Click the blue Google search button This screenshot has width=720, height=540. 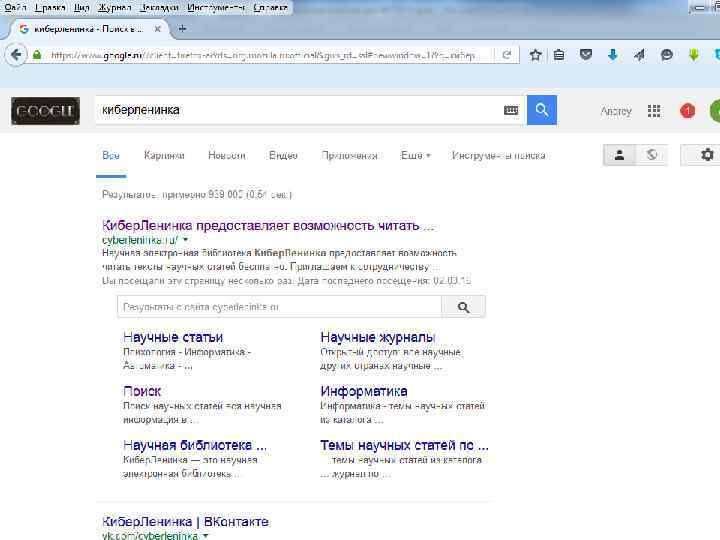[x=542, y=110]
